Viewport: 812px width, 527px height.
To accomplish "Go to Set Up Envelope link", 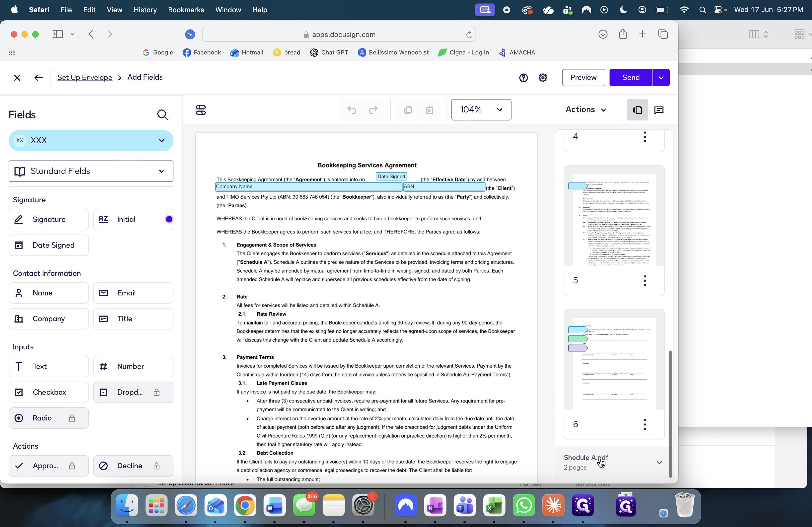I will click(x=85, y=77).
